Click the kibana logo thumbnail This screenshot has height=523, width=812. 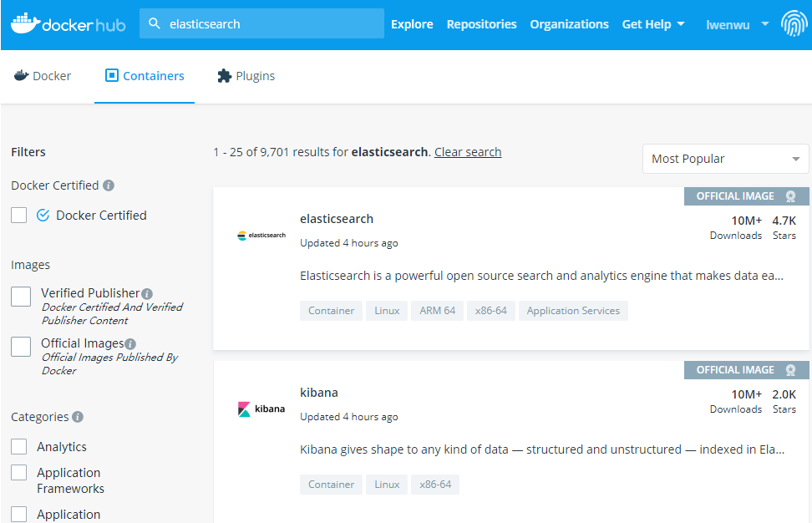click(x=261, y=409)
